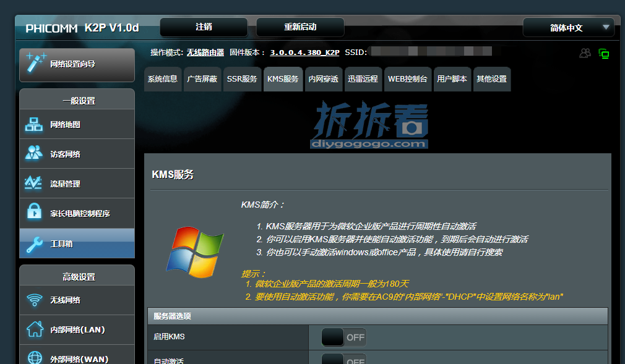
Task: Click the Windows logo in KMS intro
Action: click(x=195, y=252)
